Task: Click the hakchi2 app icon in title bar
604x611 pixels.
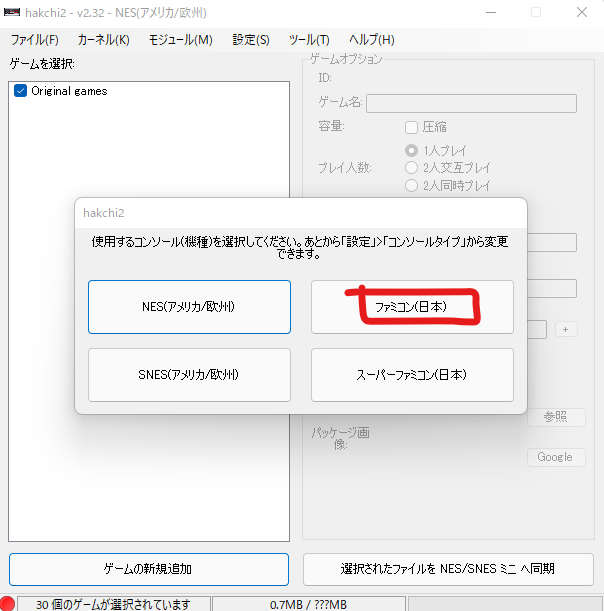Action: 12,12
